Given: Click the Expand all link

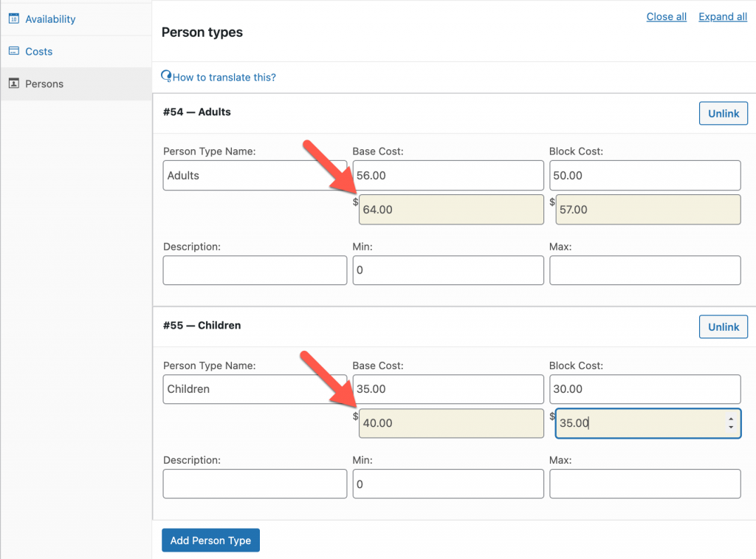Looking at the screenshot, I should tap(723, 17).
